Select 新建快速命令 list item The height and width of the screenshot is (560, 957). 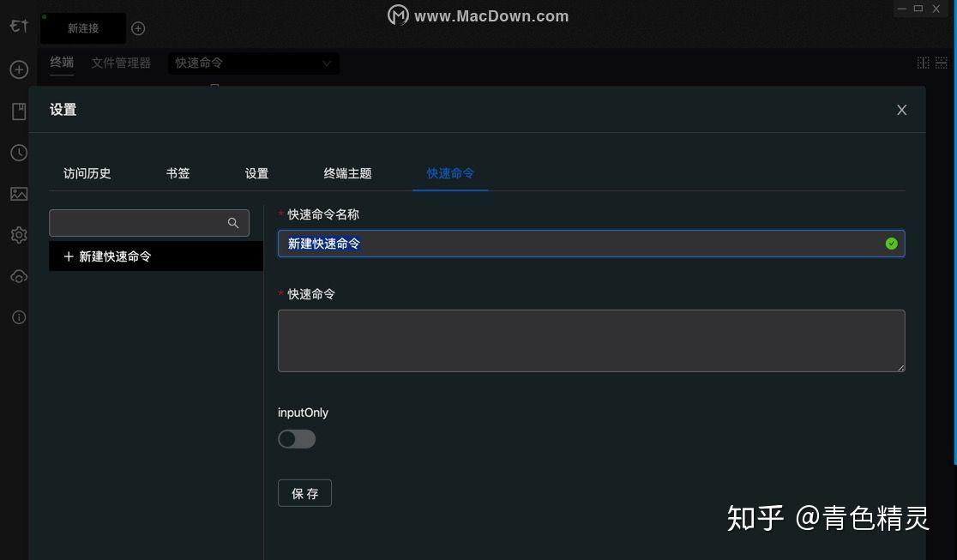point(155,256)
